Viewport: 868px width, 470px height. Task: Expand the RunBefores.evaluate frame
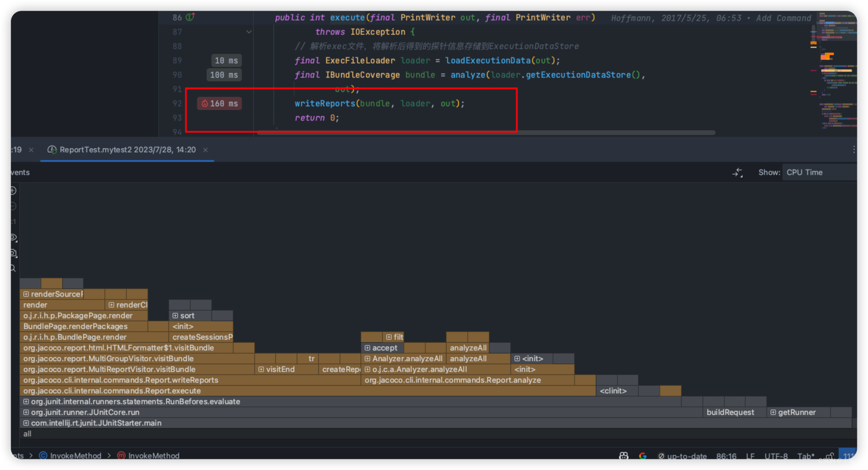point(26,402)
